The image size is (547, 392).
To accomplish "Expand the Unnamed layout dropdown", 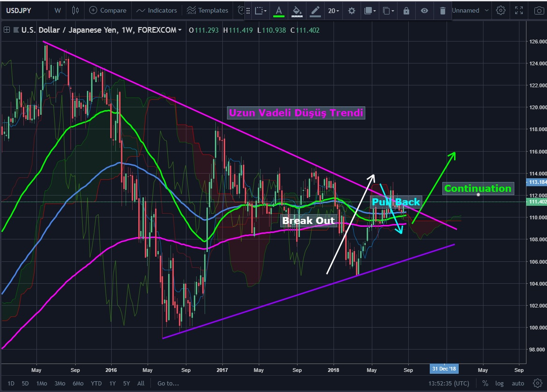I will pos(487,10).
